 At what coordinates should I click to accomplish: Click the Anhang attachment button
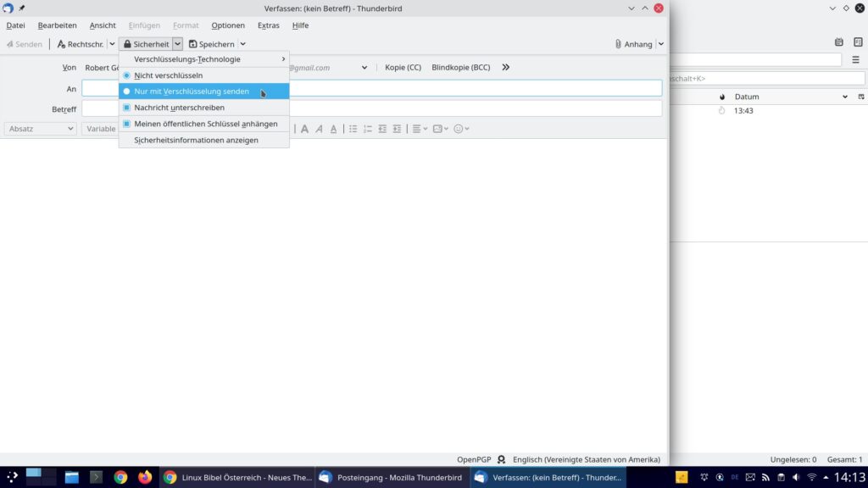tap(633, 44)
